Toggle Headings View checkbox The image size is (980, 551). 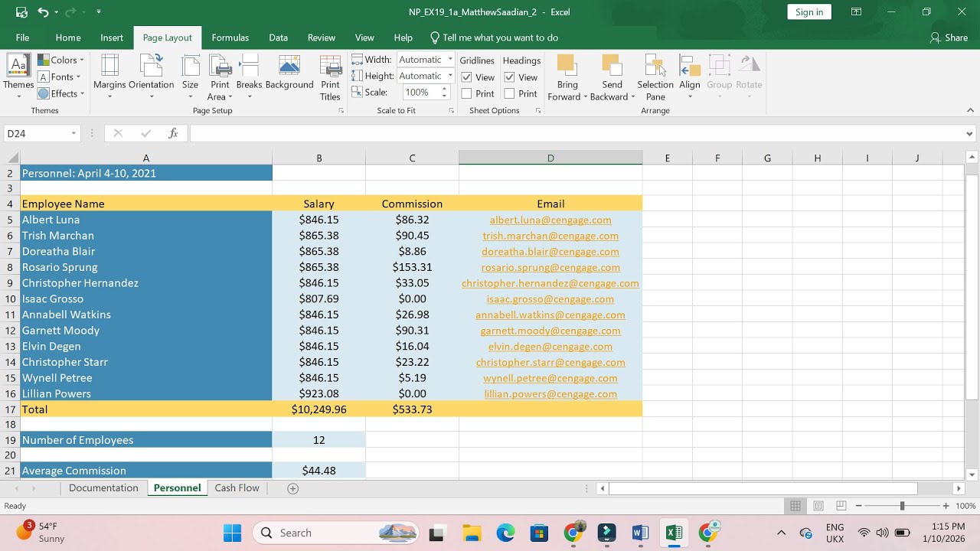click(x=509, y=77)
